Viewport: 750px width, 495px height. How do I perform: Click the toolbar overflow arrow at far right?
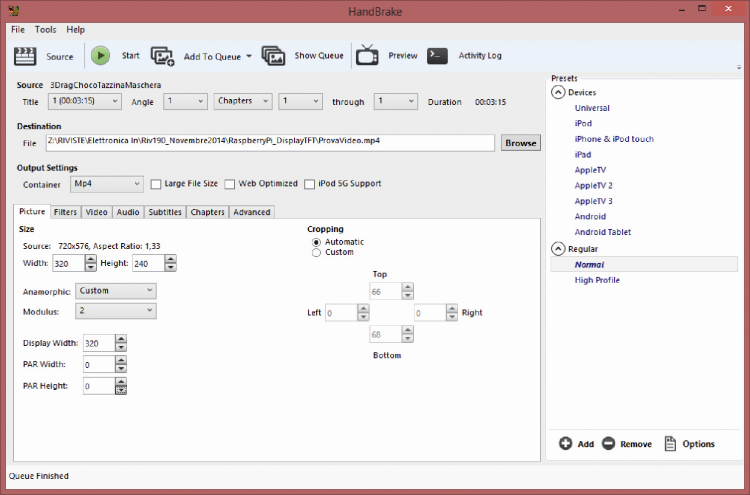(x=739, y=68)
